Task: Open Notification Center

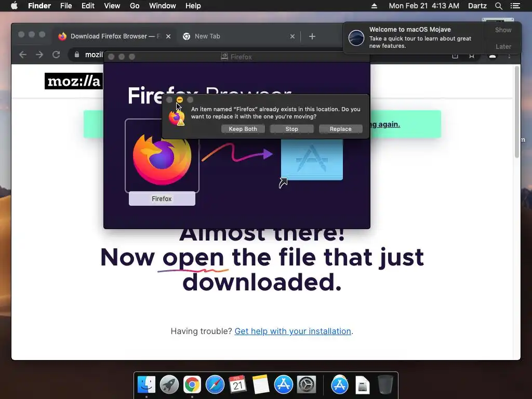Action: [x=515, y=6]
